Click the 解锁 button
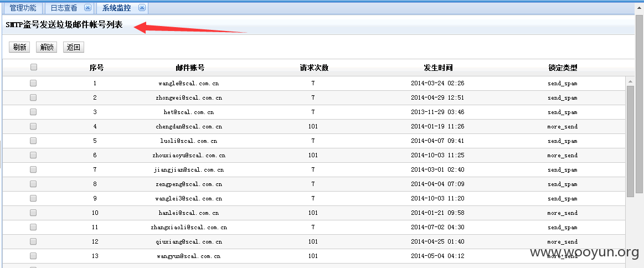This screenshot has width=644, height=268. [47, 47]
